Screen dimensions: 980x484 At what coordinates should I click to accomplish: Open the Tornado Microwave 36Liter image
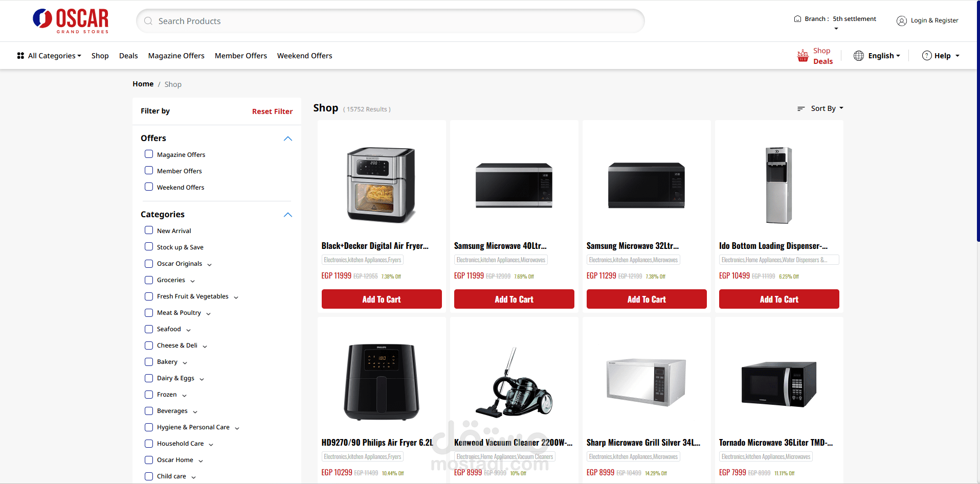(779, 384)
